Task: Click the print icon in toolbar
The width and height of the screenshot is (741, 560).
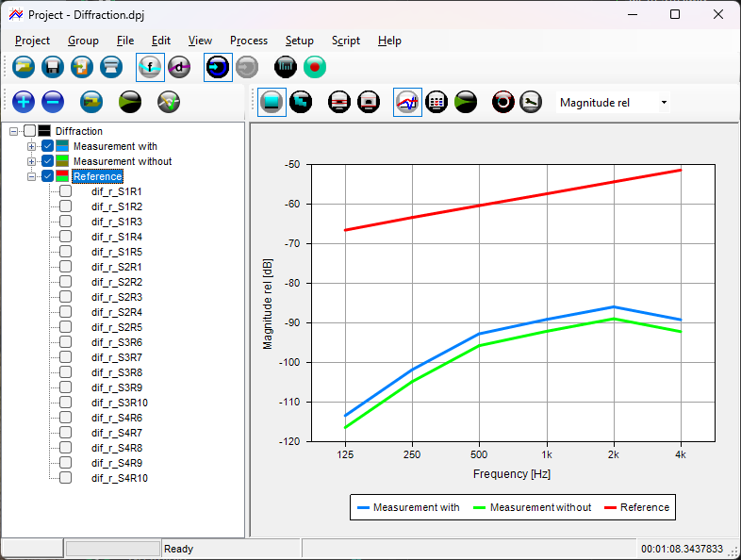Action: pos(111,67)
